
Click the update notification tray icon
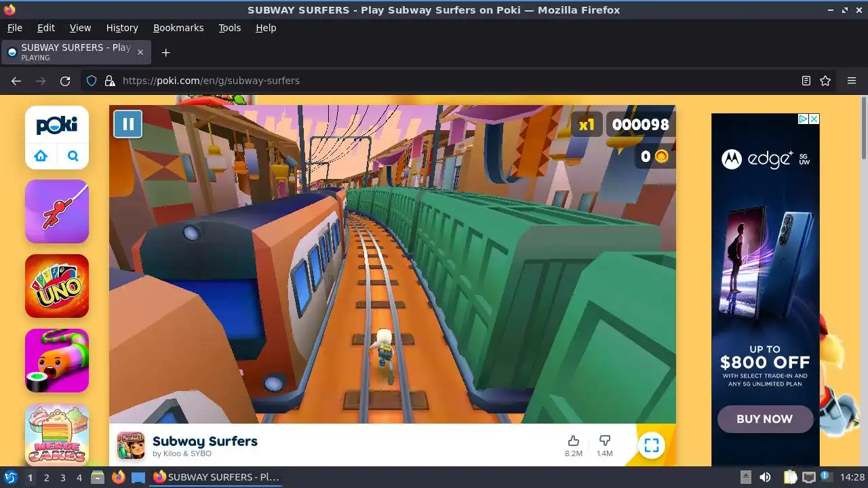(827, 477)
